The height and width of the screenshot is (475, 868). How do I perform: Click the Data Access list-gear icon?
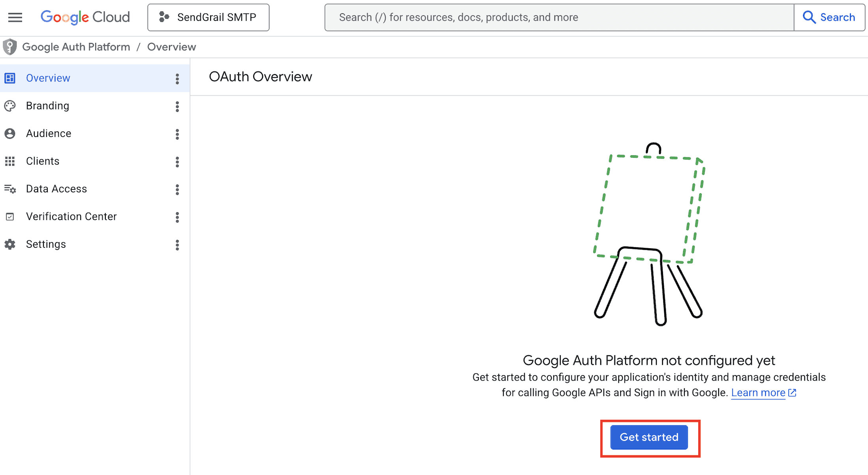coord(10,189)
